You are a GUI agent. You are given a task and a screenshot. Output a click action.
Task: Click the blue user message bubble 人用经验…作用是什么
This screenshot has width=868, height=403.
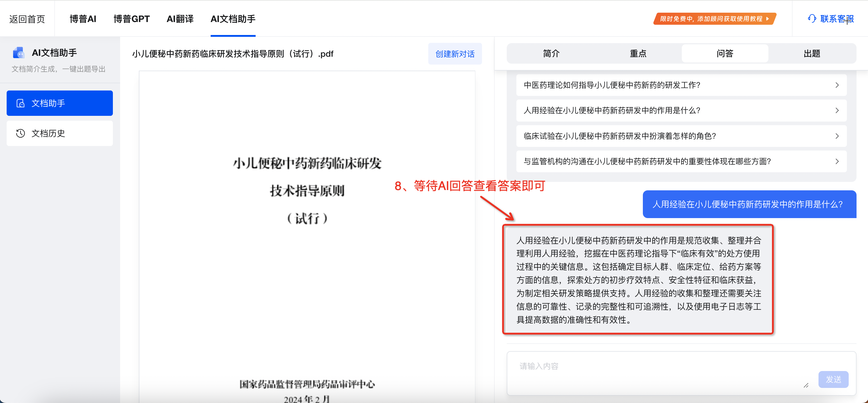[749, 204]
